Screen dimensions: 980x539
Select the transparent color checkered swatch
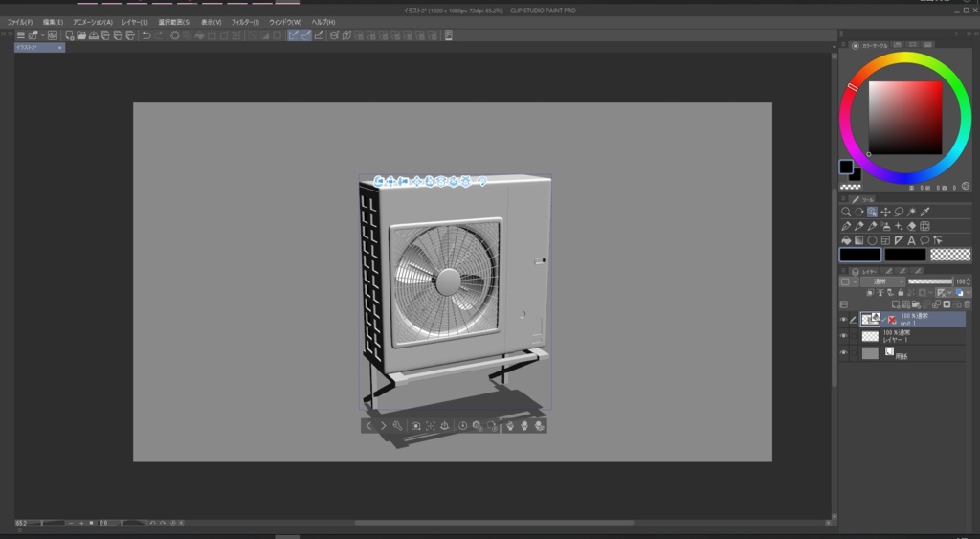click(x=950, y=255)
